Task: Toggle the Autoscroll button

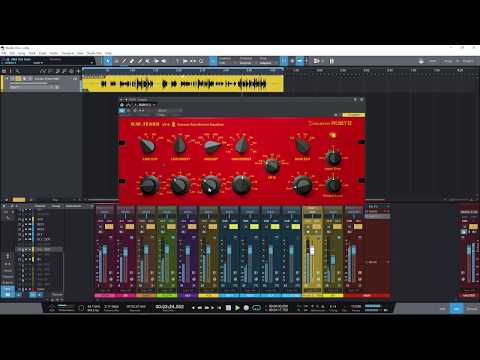Action: (x=300, y=61)
